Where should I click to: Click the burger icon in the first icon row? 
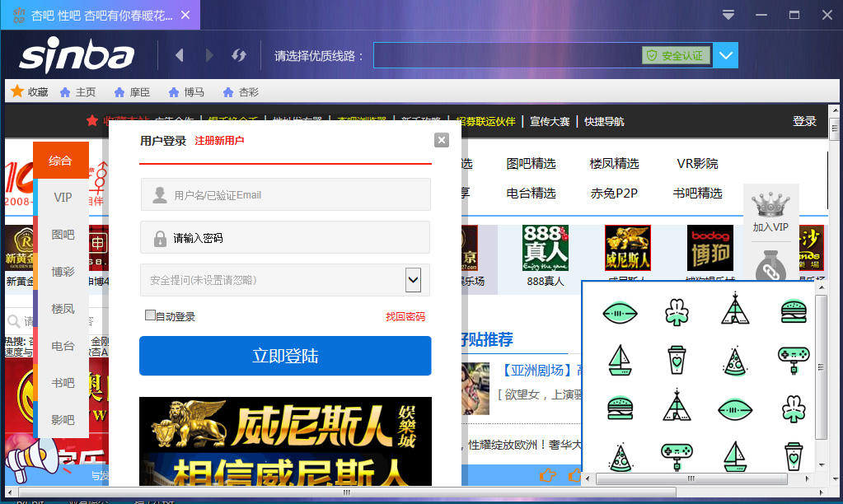pos(794,311)
